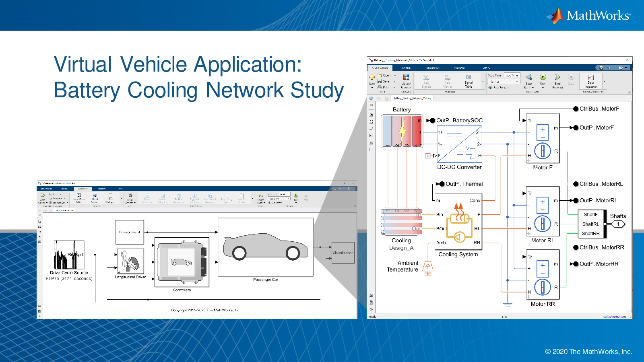
Task: Select the Controllers block
Action: pyautogui.click(x=182, y=262)
